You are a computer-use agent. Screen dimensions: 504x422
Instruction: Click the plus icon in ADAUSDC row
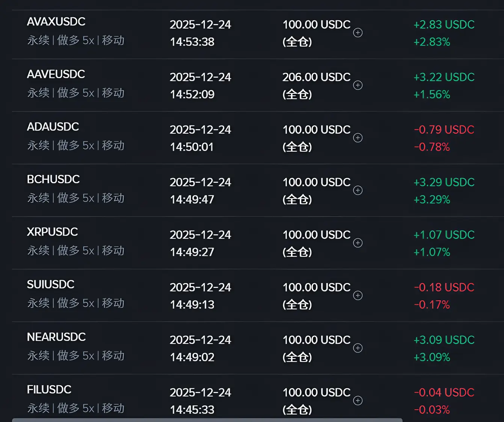pos(358,138)
